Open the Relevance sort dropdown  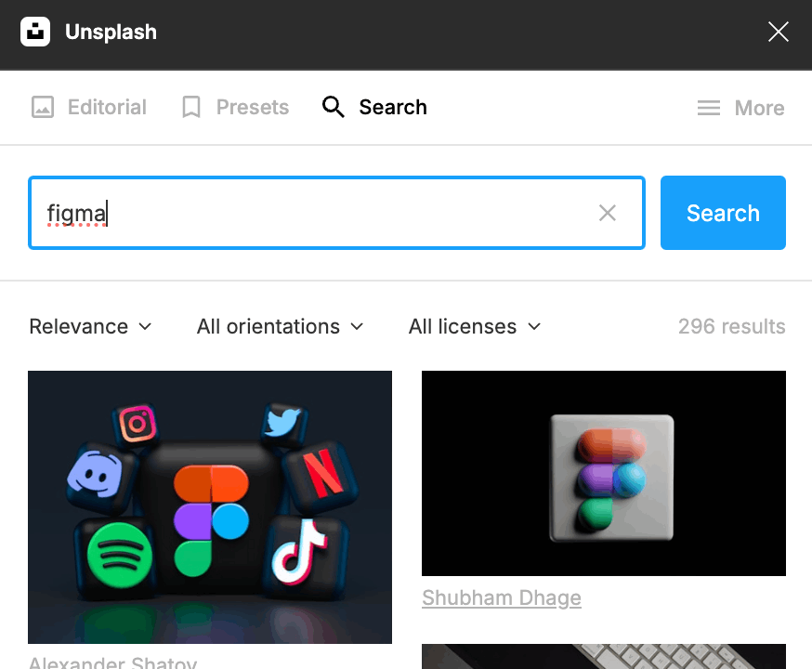point(91,327)
